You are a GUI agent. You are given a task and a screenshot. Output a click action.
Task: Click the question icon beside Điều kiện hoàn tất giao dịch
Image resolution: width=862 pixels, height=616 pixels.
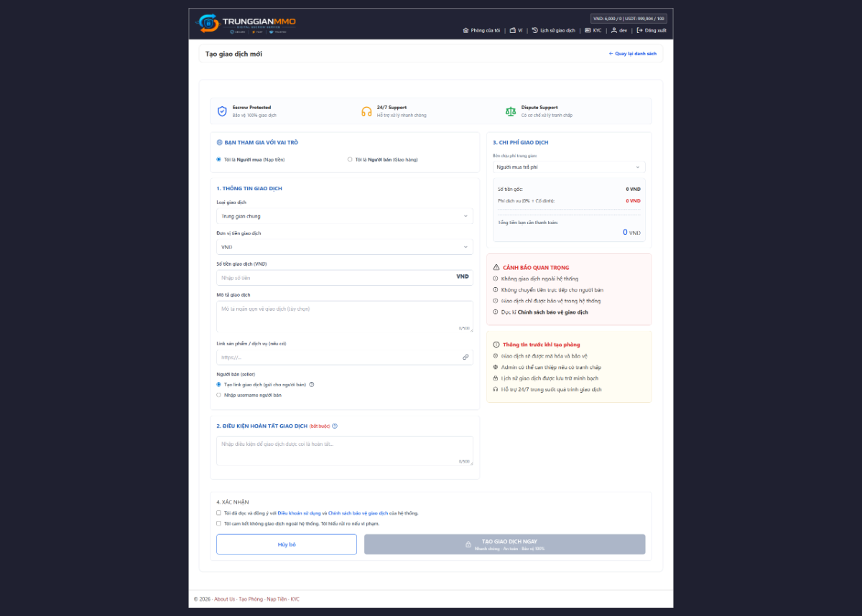pyautogui.click(x=335, y=426)
